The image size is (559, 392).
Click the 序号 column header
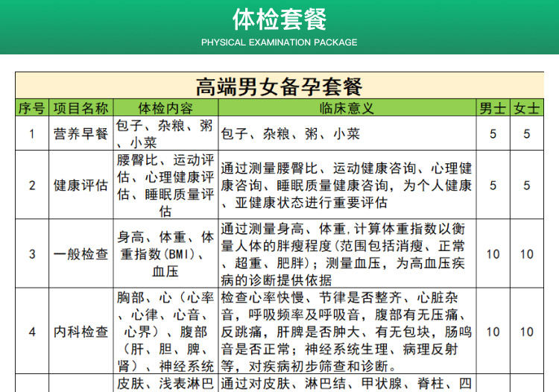[x=32, y=108]
